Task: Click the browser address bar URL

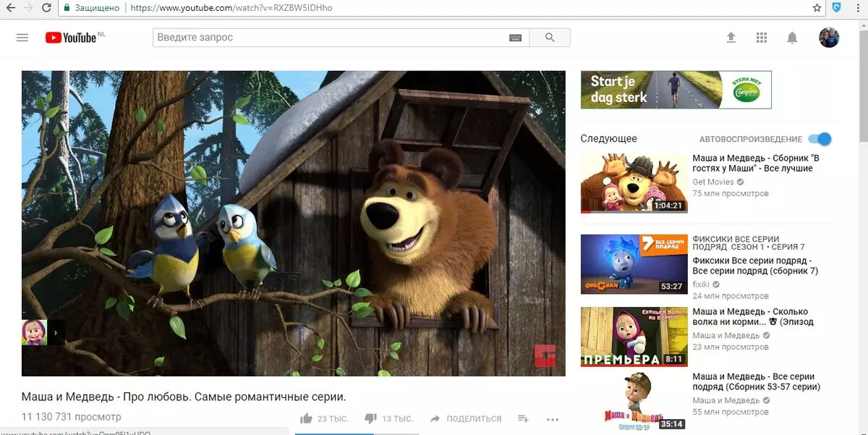Action: pyautogui.click(x=231, y=8)
